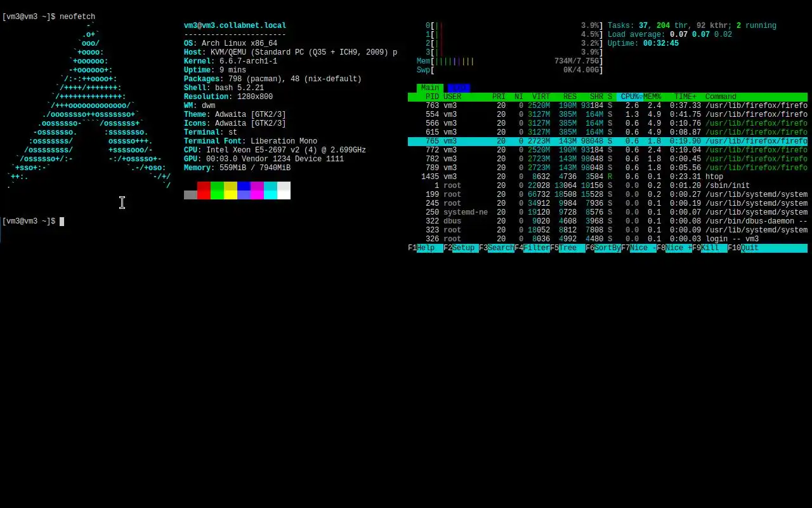This screenshot has height=508, width=812.
Task: Click the CPU 3 usage meter
Action: pyautogui.click(x=514, y=52)
